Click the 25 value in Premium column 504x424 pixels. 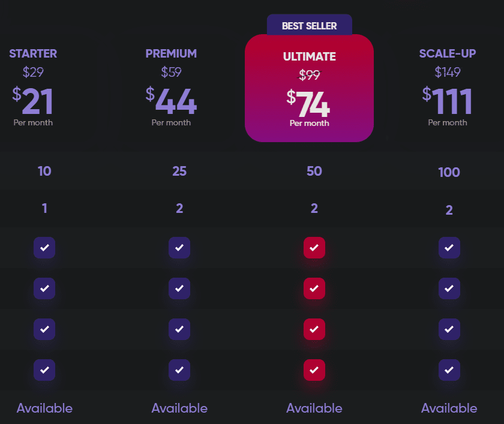click(x=179, y=172)
